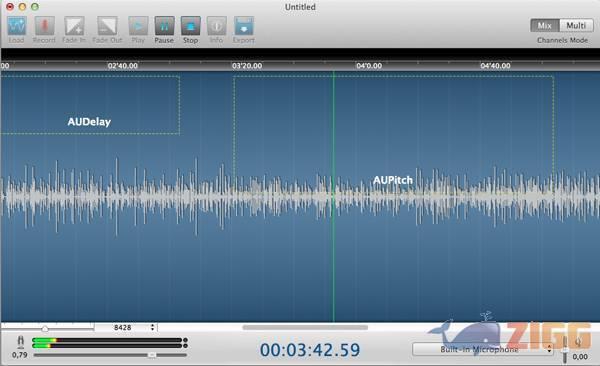Click the green zoom window button
Screen dimensions: 600x366
(x=35, y=7)
